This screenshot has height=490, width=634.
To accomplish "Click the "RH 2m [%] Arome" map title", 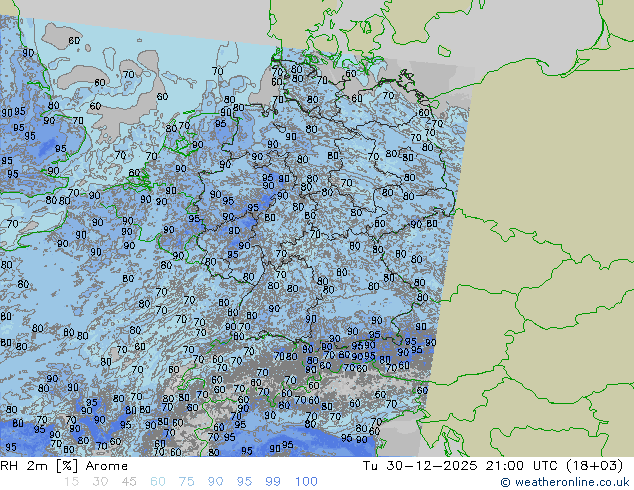I will pos(64,466).
